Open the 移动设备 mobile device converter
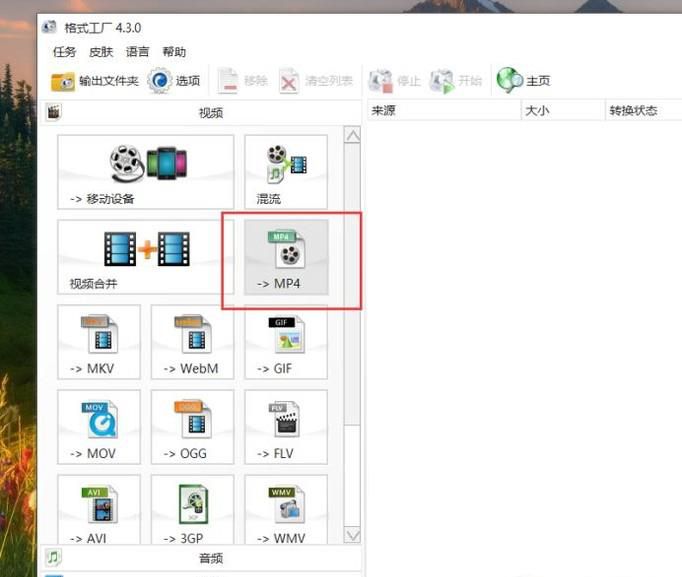Image resolution: width=682 pixels, height=577 pixels. [x=145, y=172]
